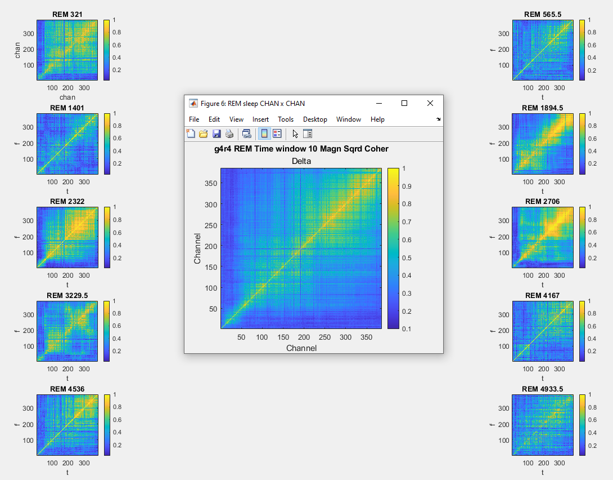Screen dimensions: 613x480
Task: Click the 'chan' y-axis label beside REM 321
Action: (17, 50)
